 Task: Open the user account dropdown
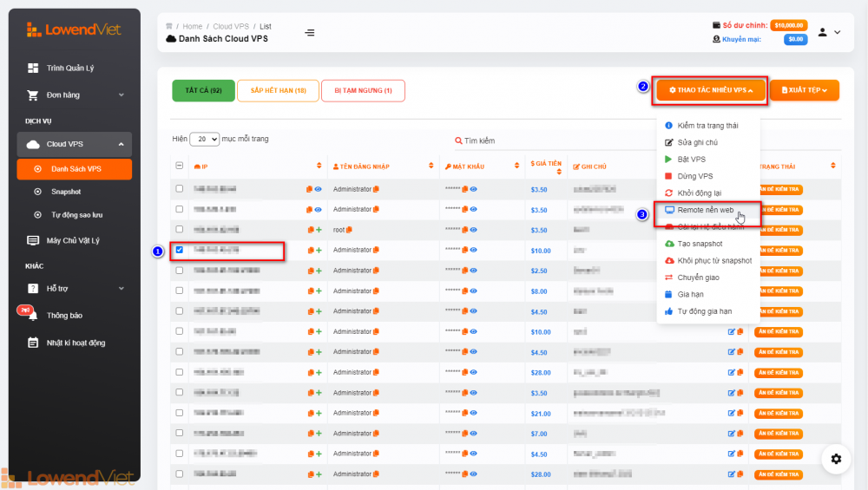(x=829, y=33)
